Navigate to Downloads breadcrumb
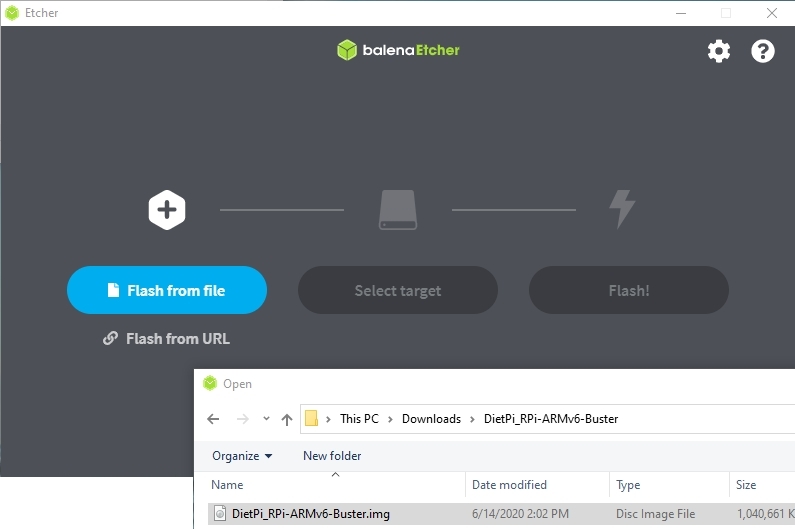 [x=431, y=419]
